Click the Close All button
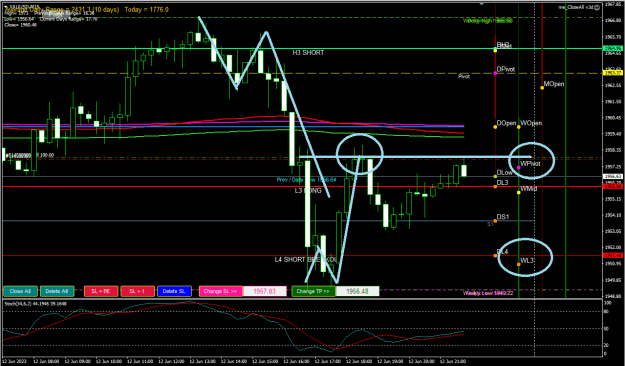Screen dimensions: 625x366 [20, 291]
